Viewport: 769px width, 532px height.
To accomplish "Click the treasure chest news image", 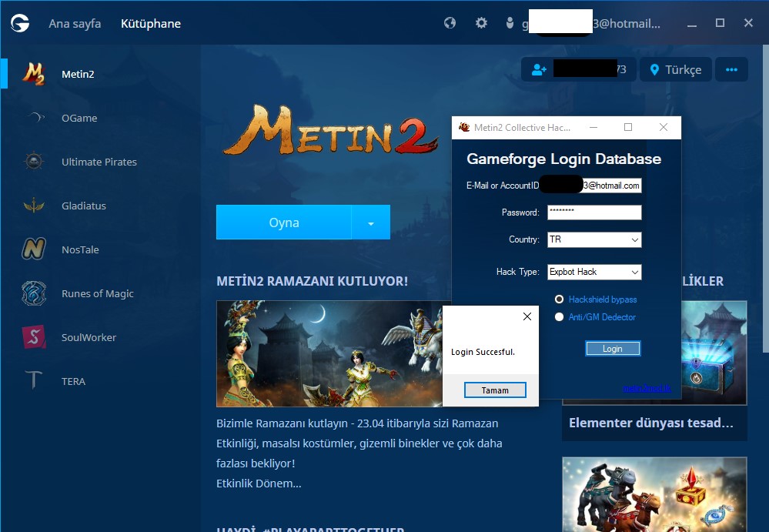I will coord(714,352).
